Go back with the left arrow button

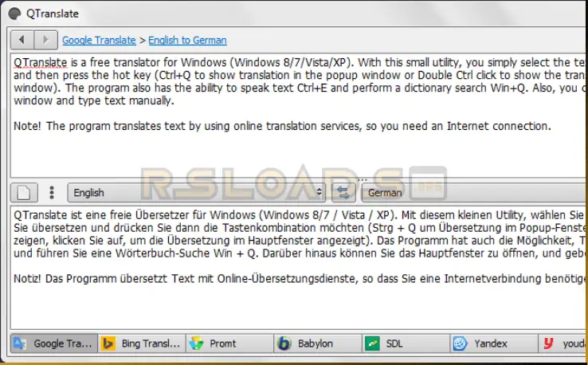click(x=22, y=40)
